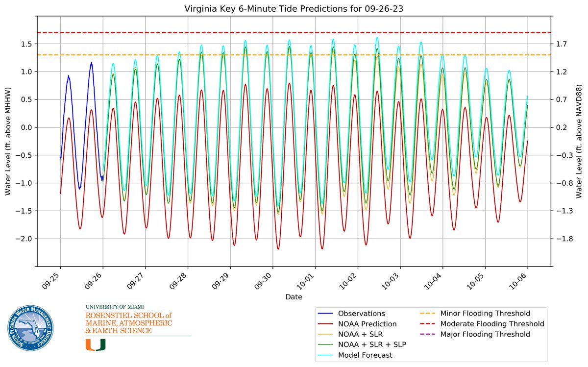The height and width of the screenshot is (367, 588).
Task: Click the blue Observations line marker in legend
Action: coord(326,313)
